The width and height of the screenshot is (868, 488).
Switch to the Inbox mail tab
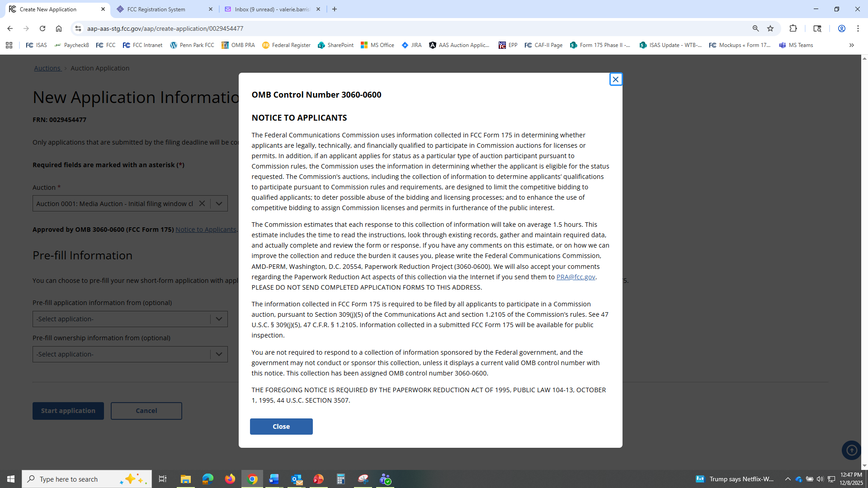click(272, 9)
